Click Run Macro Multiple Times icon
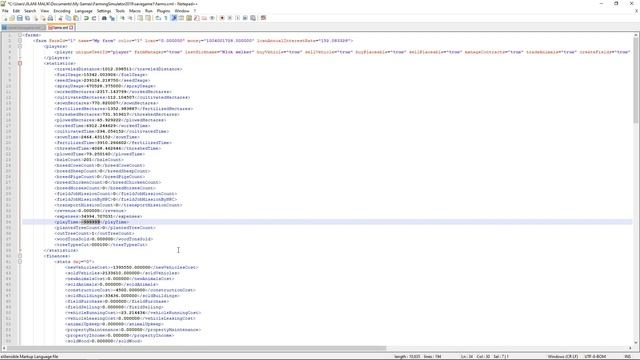 (x=245, y=18)
